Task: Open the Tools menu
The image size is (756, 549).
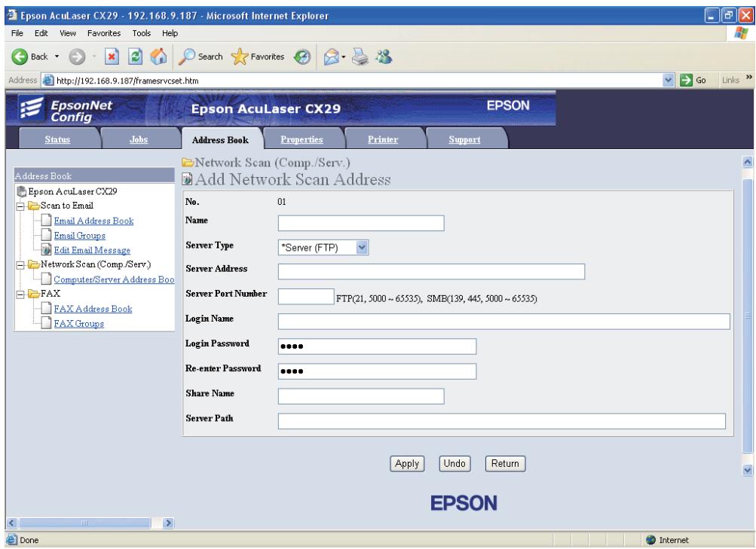Action: 141,33
